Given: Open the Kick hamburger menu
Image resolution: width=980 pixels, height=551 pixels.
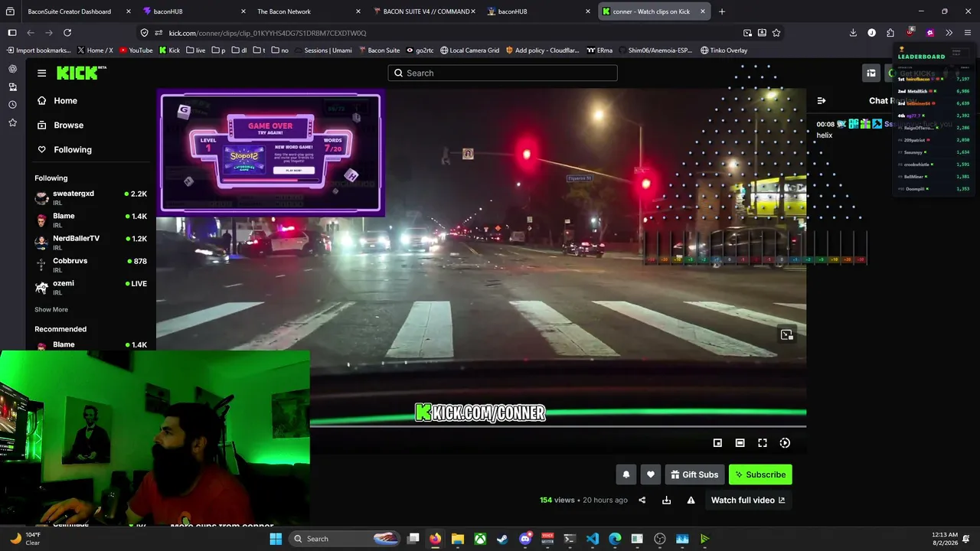Looking at the screenshot, I should point(41,73).
